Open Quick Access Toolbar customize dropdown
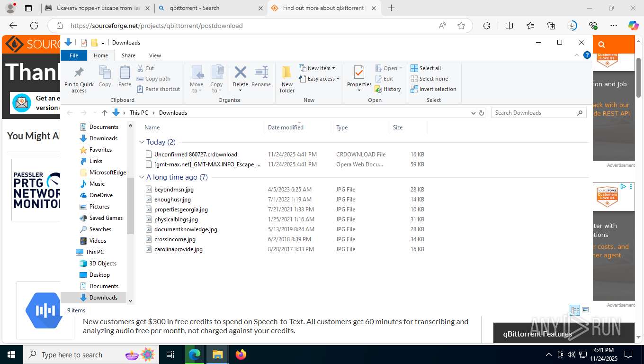Image resolution: width=644 pixels, height=364 pixels. point(103,43)
